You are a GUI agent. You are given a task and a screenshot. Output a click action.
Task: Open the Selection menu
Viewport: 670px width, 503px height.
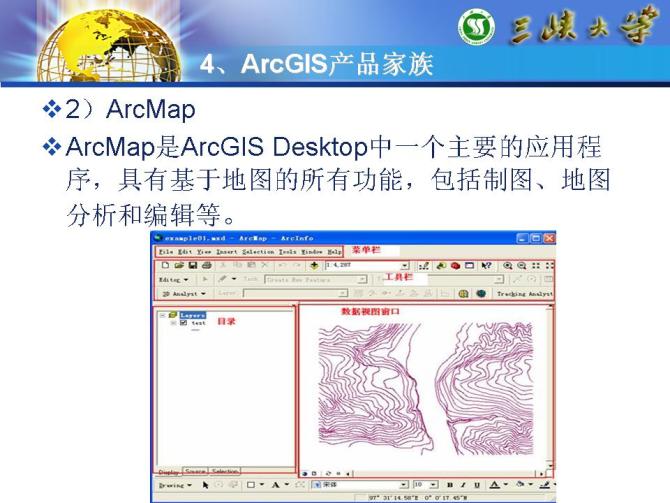click(x=258, y=252)
